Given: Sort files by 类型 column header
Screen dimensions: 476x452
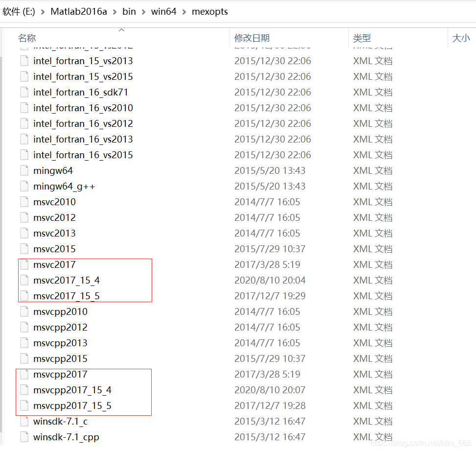Looking at the screenshot, I should point(362,38).
